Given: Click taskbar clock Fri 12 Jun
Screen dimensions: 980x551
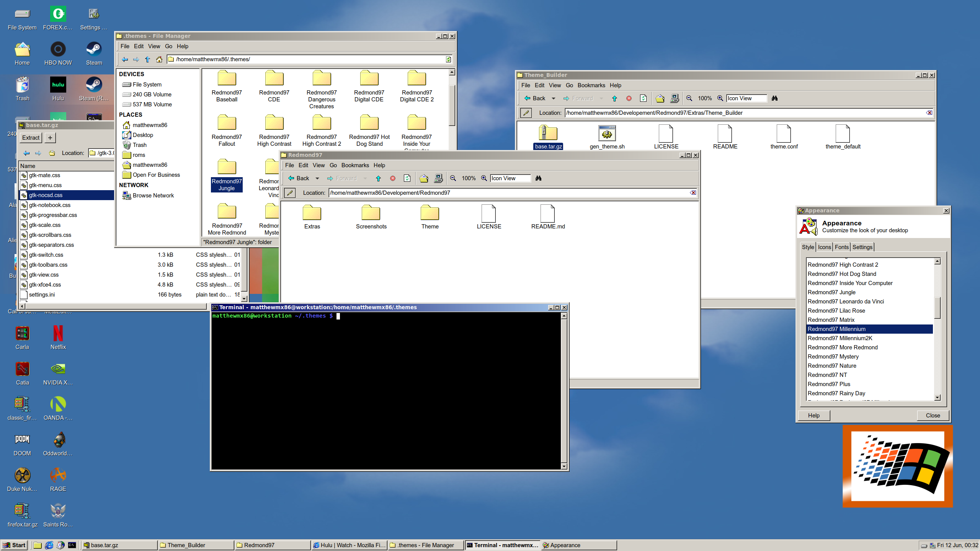Looking at the screenshot, I should click(957, 545).
